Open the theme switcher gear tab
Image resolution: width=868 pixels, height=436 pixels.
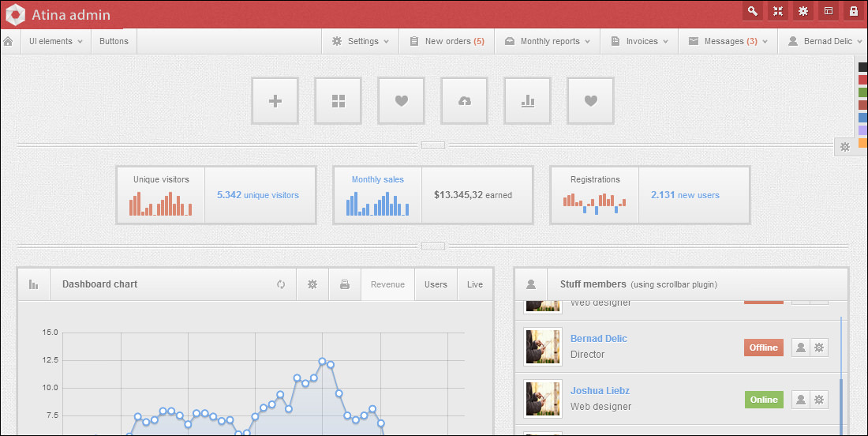pos(845,147)
